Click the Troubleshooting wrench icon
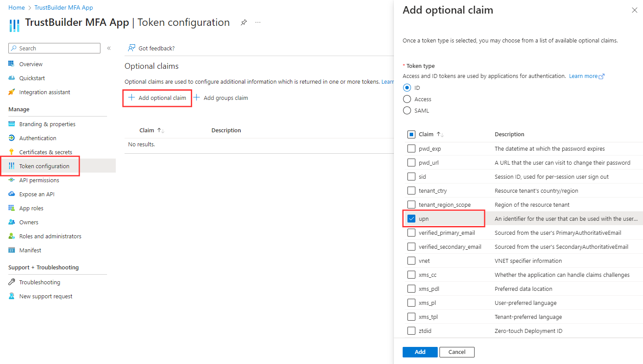Viewport: 643px width, 364px height. point(11,282)
